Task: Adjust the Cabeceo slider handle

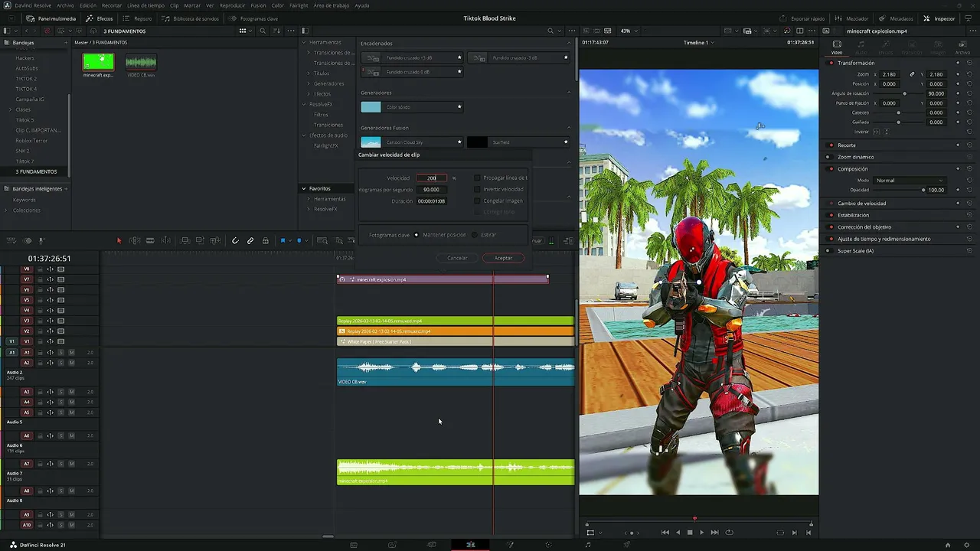Action: coord(899,112)
